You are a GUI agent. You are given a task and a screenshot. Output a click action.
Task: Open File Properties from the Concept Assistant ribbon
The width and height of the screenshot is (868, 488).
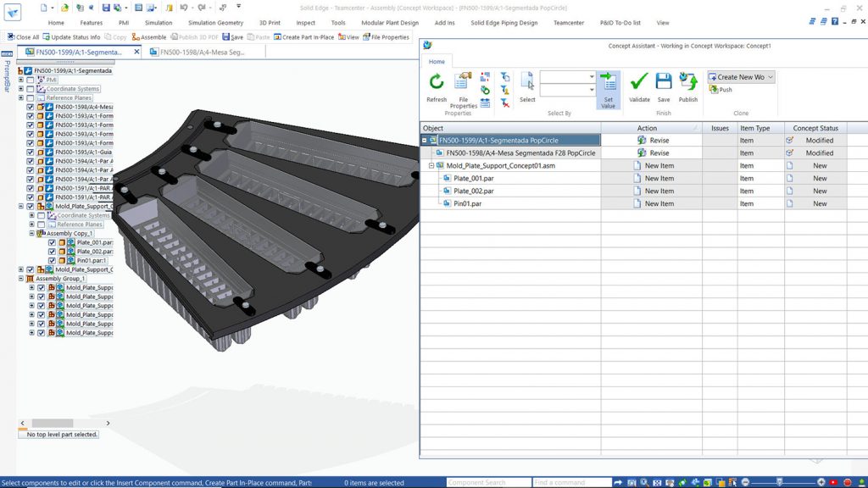(x=460, y=84)
